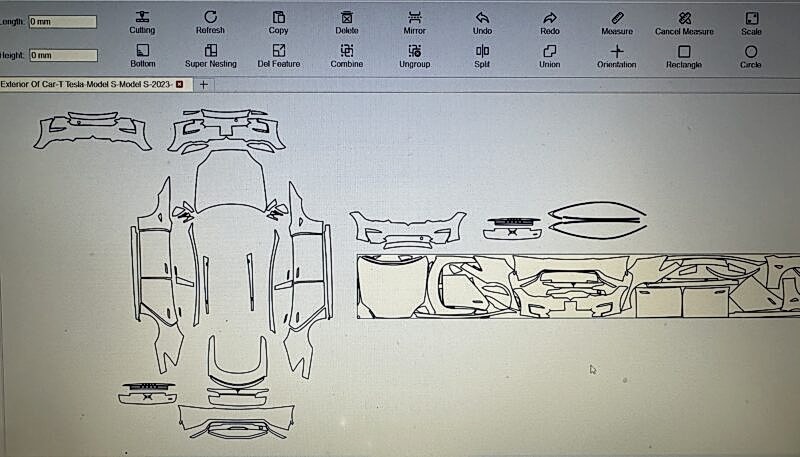The width and height of the screenshot is (800, 457).
Task: Click the Copy tool icon
Action: point(278,17)
